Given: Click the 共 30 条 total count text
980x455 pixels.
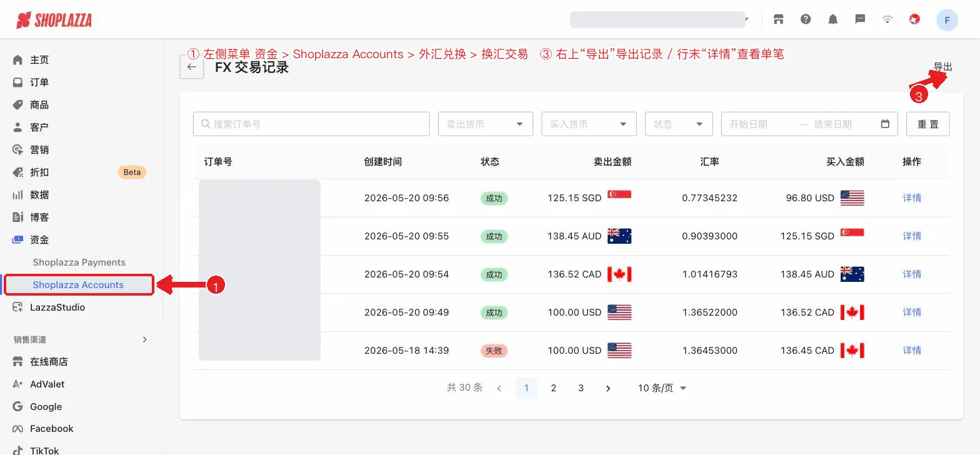Looking at the screenshot, I should tap(464, 388).
